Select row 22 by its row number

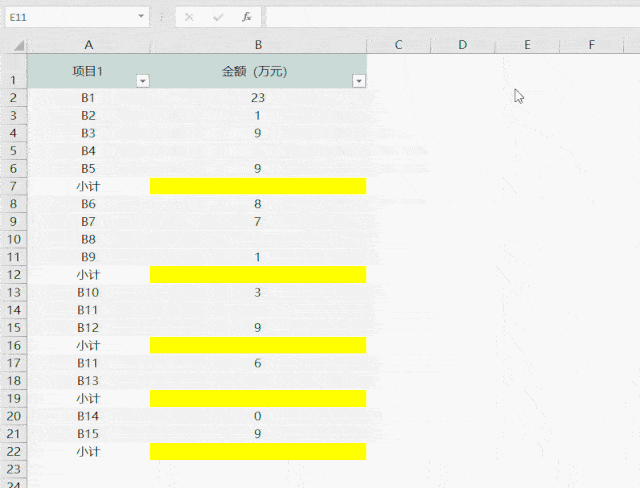(x=13, y=452)
